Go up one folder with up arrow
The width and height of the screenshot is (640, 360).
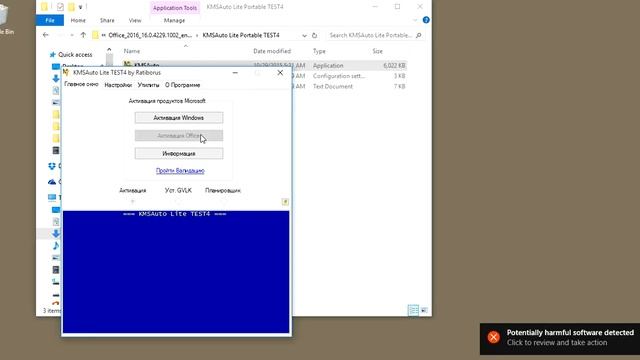coord(83,35)
